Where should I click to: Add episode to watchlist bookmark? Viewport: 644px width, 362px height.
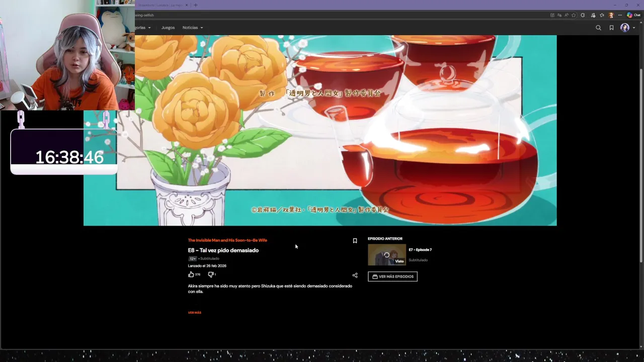(355, 241)
